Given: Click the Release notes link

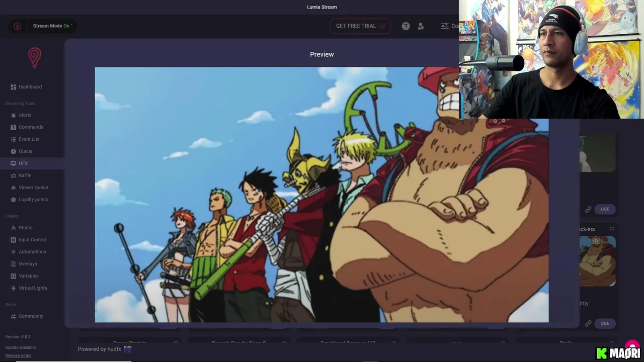Looking at the screenshot, I should (18, 356).
